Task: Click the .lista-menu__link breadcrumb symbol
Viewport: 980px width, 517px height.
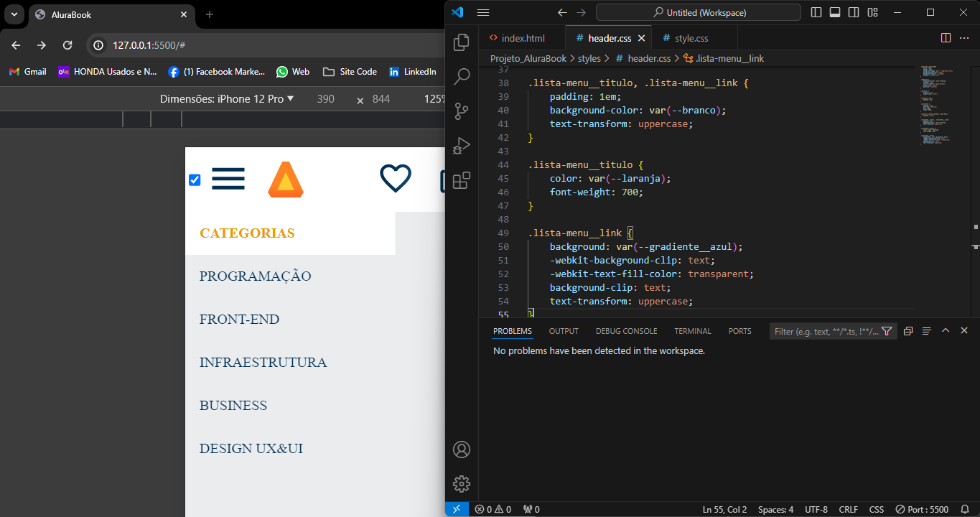Action: 724,58
